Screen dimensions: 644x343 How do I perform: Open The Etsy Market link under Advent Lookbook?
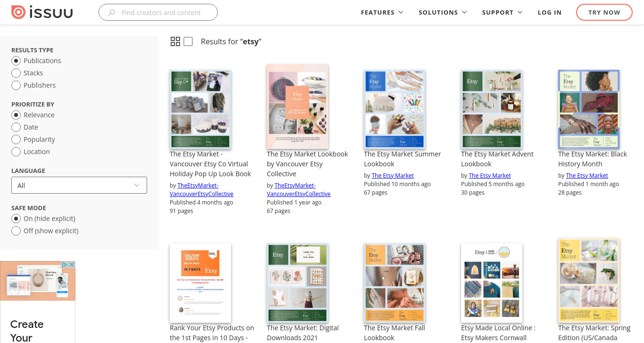[x=490, y=176]
